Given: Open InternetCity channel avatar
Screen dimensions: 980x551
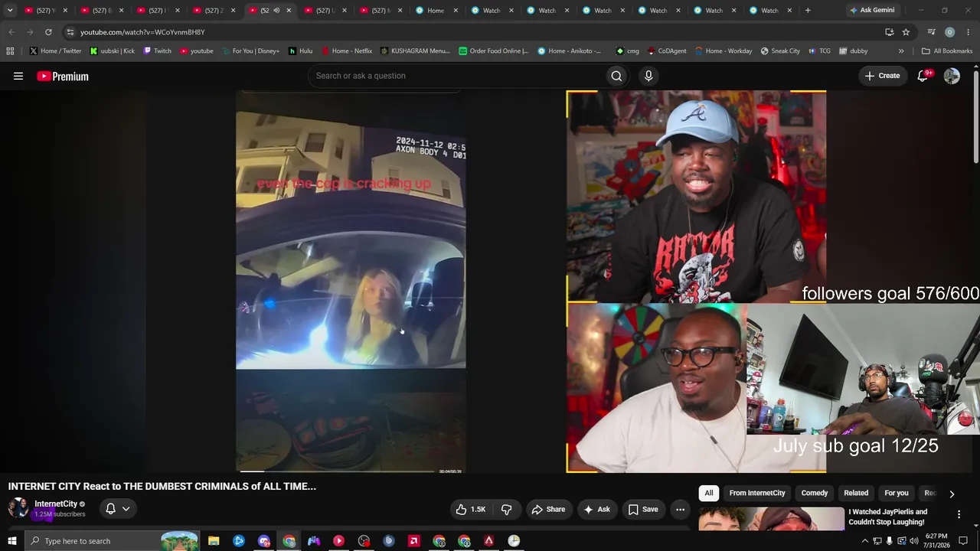Looking at the screenshot, I should [18, 508].
